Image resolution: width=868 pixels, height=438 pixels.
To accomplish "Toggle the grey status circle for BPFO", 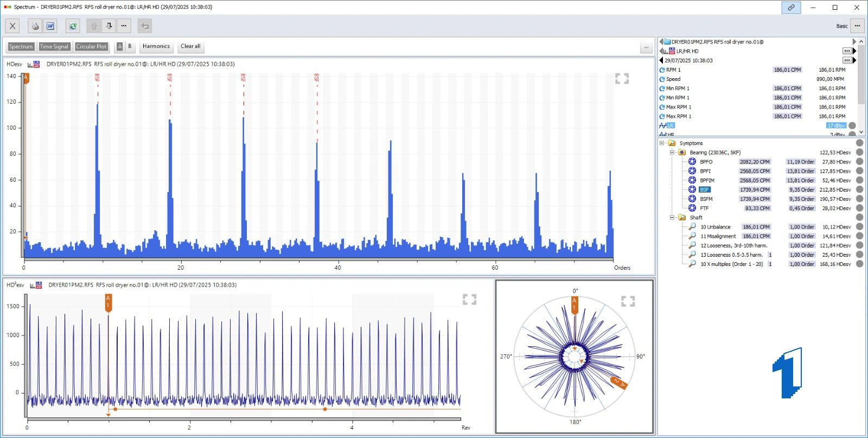I will (x=859, y=162).
